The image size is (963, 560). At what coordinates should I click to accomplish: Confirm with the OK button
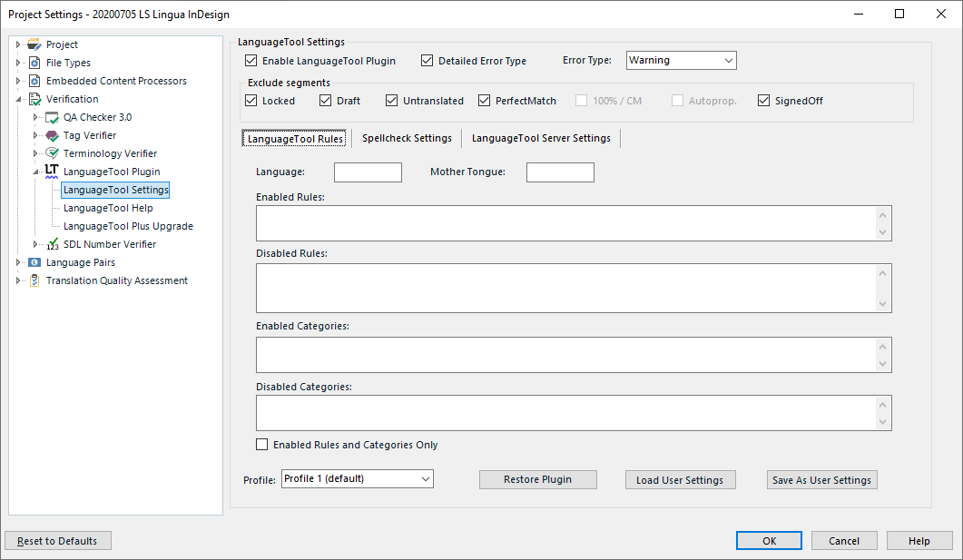tap(769, 541)
